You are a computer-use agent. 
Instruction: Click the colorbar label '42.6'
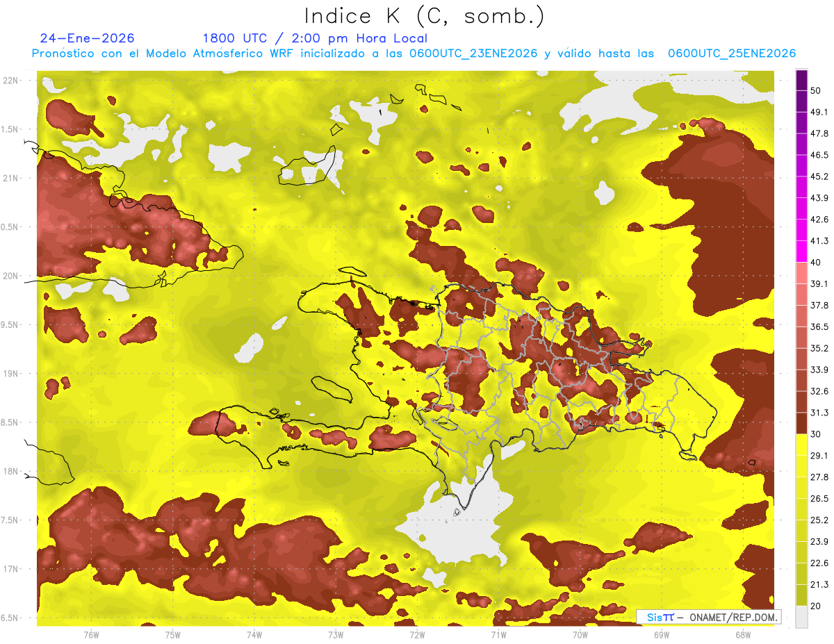pyautogui.click(x=819, y=220)
